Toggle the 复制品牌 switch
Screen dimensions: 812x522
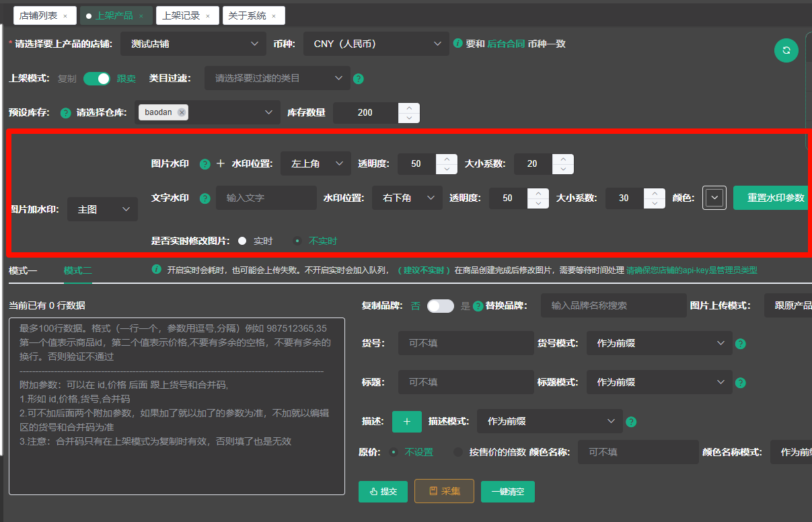coord(441,306)
